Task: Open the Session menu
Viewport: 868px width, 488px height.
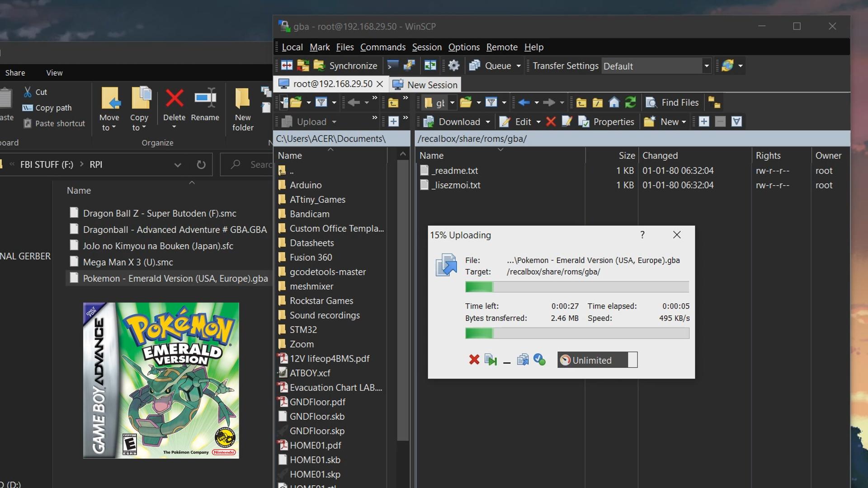Action: [x=427, y=47]
